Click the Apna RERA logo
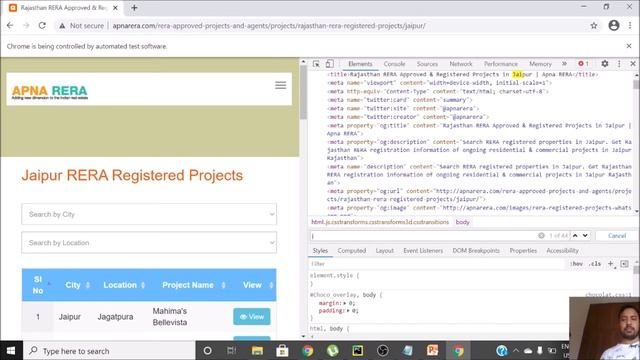 point(49,92)
